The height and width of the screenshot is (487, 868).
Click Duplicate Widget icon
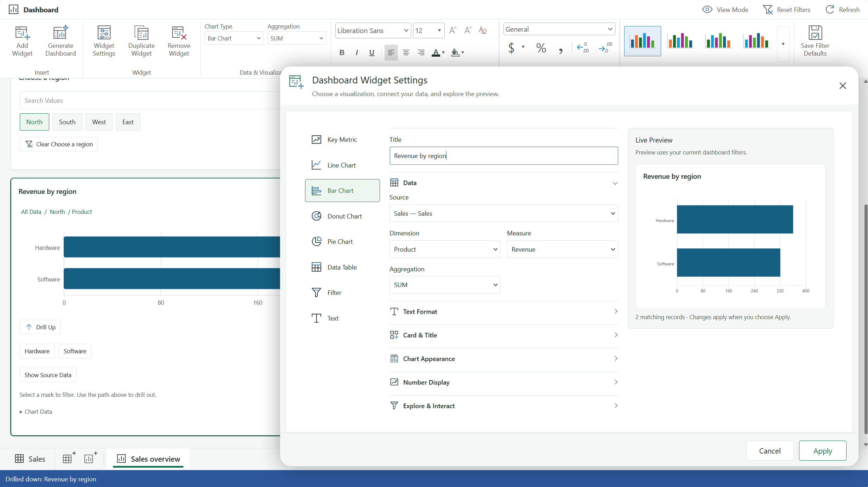(141, 32)
